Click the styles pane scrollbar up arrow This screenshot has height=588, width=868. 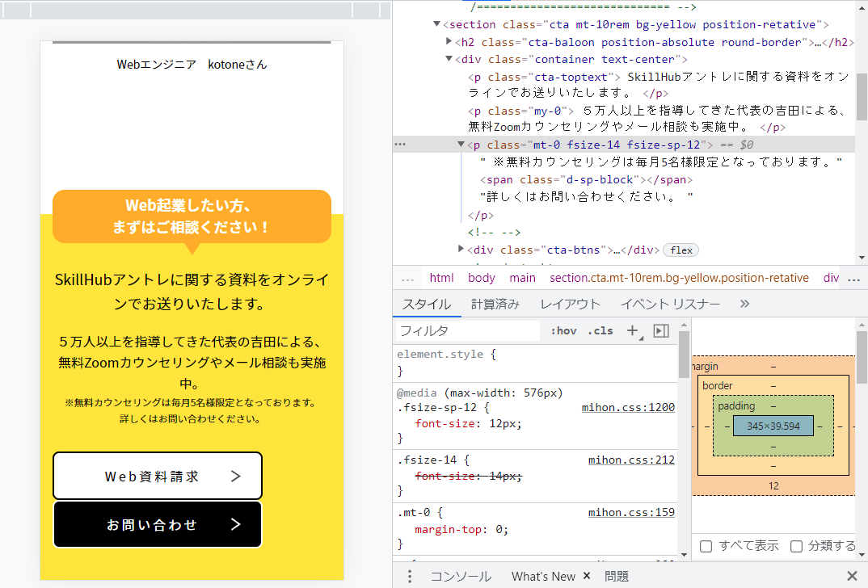(685, 325)
